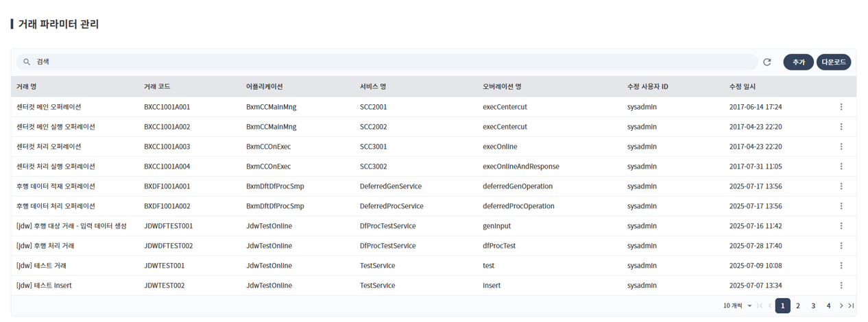The width and height of the screenshot is (868, 322).
Task: Sort by 거래 코드 column header
Action: (157, 87)
